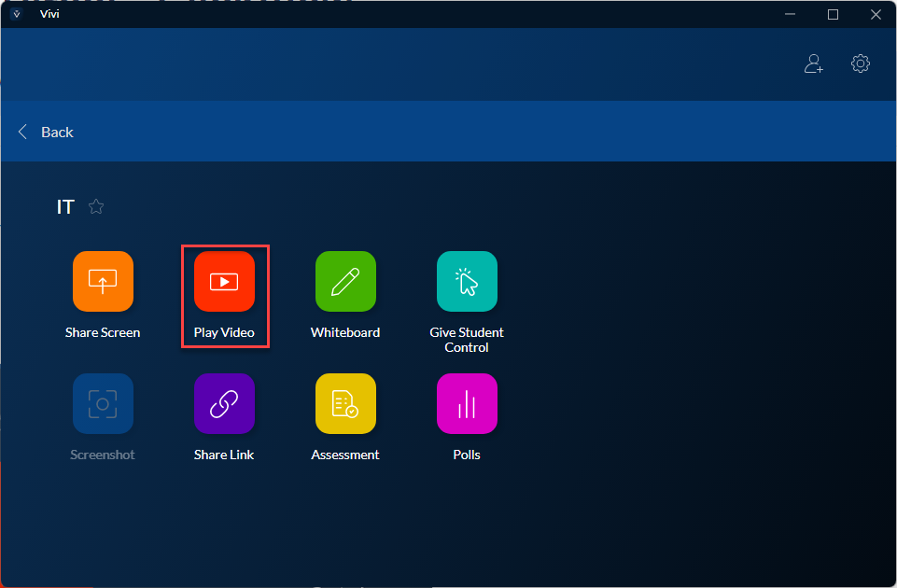Launch the Play Video icon

pos(224,281)
